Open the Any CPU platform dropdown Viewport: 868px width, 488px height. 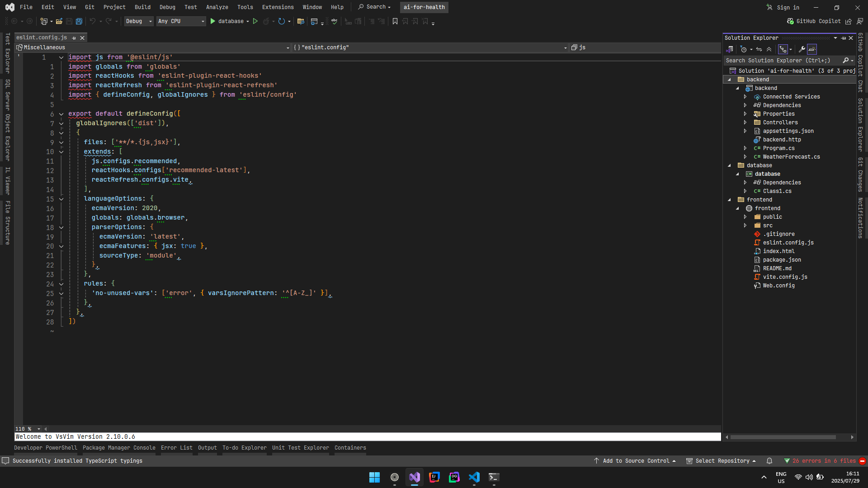click(181, 21)
